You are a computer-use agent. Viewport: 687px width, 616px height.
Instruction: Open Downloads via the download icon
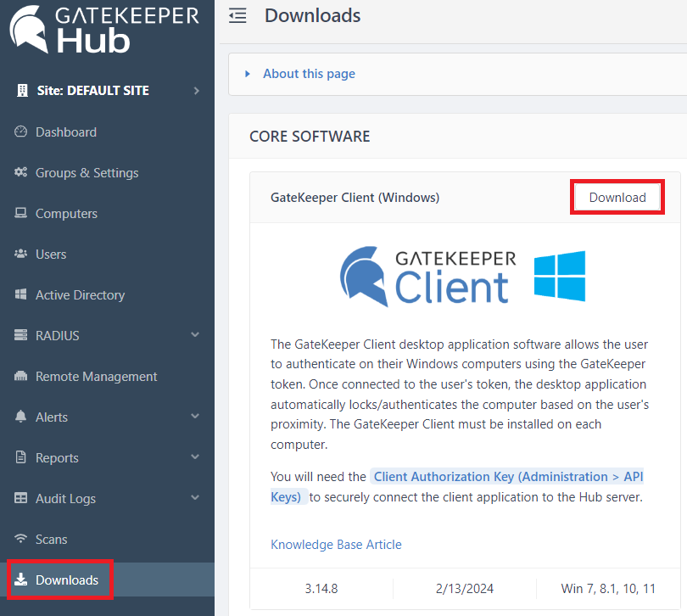click(x=20, y=580)
